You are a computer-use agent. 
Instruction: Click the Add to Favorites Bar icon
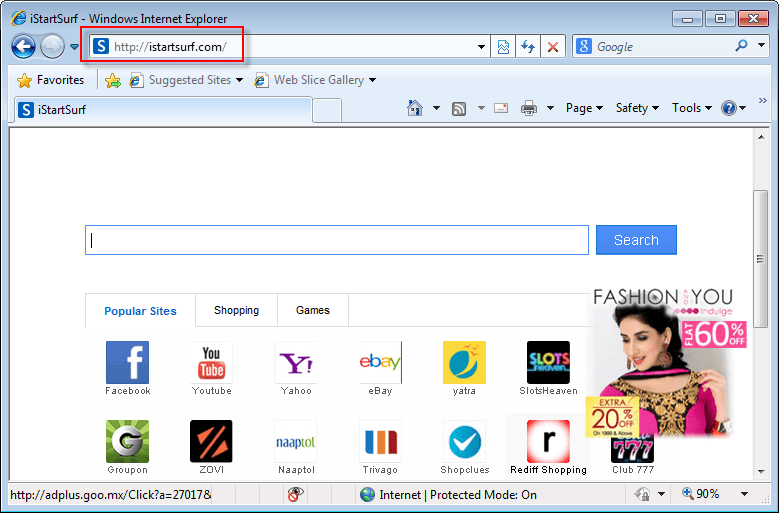click(x=113, y=80)
